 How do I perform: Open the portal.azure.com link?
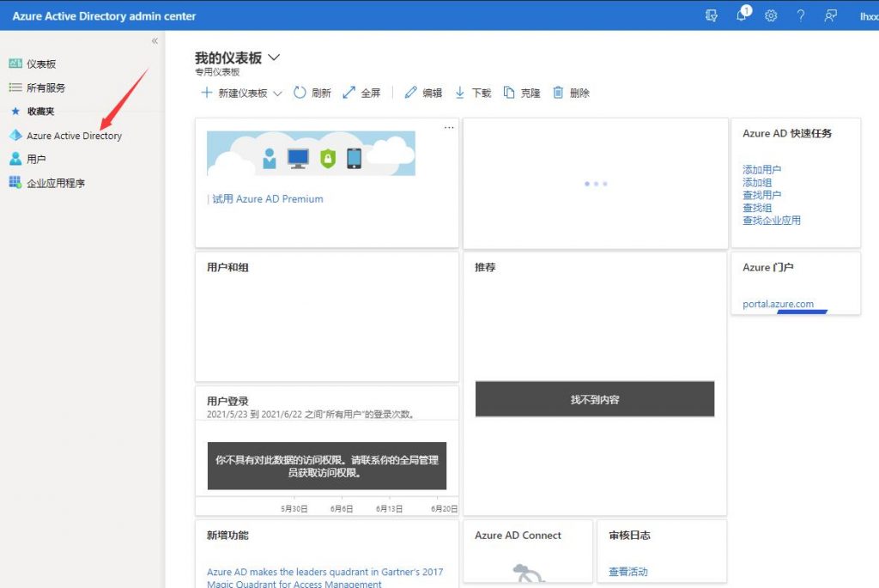pos(778,304)
